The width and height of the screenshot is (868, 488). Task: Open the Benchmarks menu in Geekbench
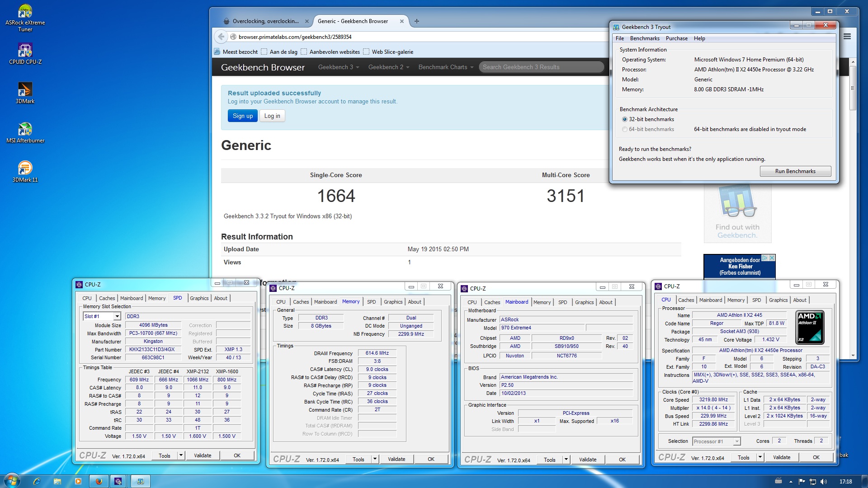pyautogui.click(x=645, y=38)
